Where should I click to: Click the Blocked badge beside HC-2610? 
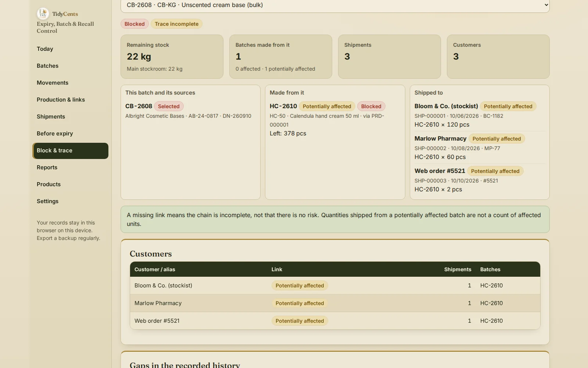pos(371,106)
